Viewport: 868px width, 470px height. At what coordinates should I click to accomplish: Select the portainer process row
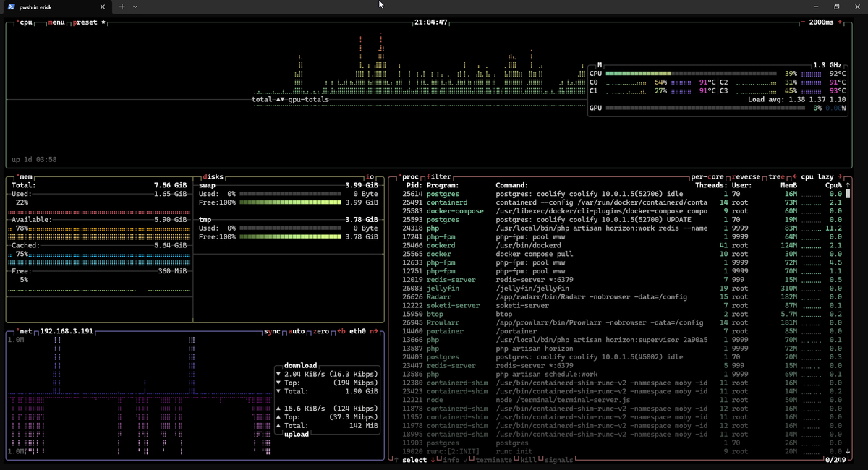tap(623, 331)
